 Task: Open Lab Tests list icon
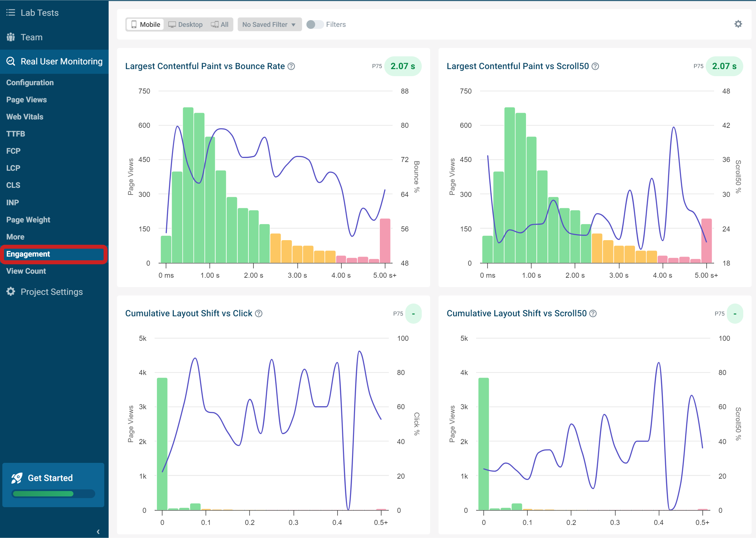point(11,12)
